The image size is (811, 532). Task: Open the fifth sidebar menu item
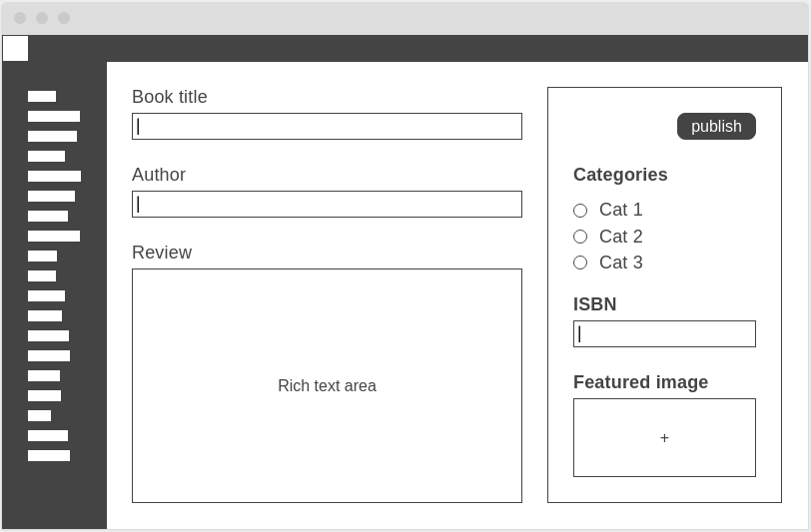pyautogui.click(x=54, y=176)
